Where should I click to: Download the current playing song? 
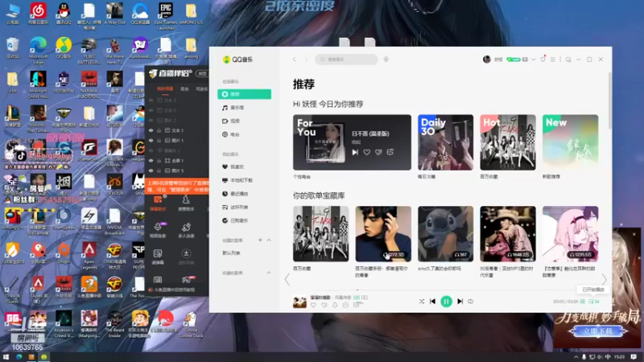coord(335,305)
